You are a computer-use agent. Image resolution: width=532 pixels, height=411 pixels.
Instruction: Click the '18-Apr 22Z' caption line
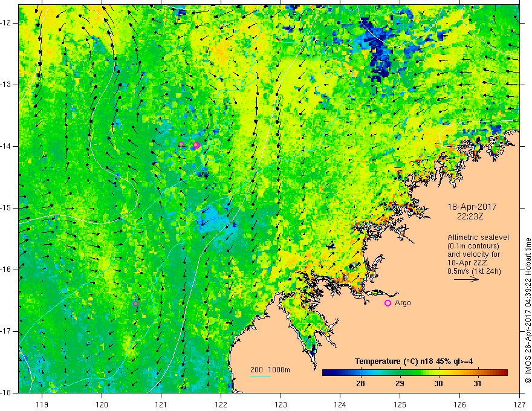pyautogui.click(x=466, y=263)
